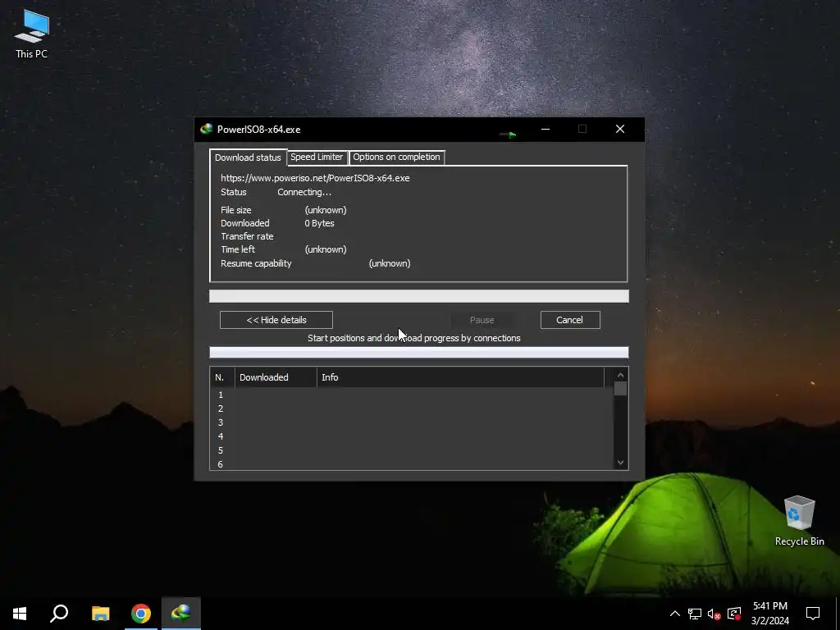Viewport: 840px width, 630px height.
Task: Select connection row 4
Action: (412, 436)
